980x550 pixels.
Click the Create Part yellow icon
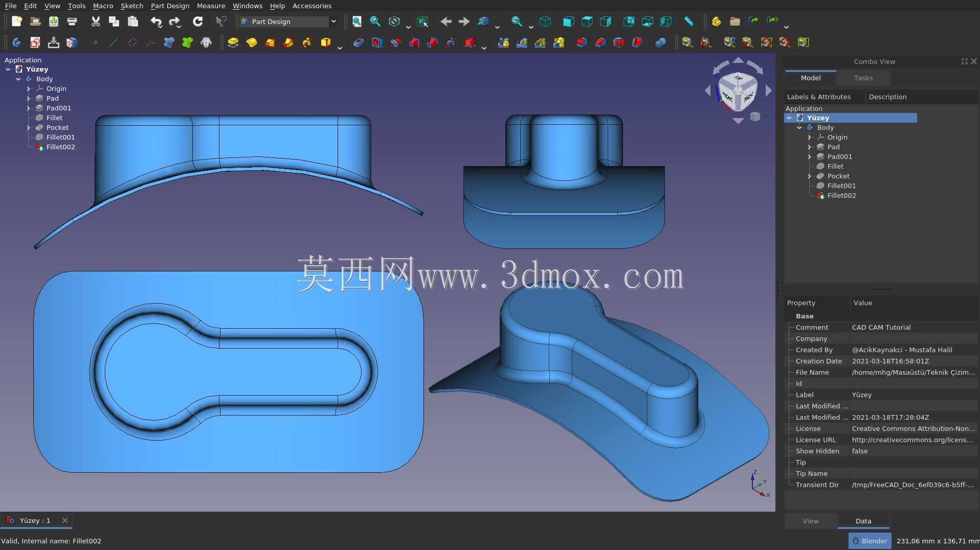coord(716,21)
